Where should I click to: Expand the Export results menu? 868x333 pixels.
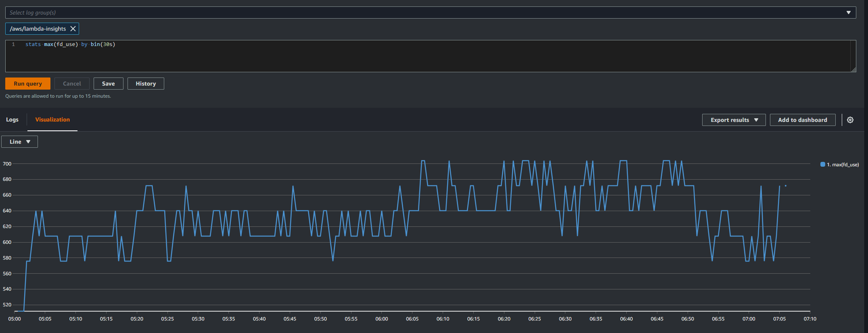pyautogui.click(x=733, y=120)
